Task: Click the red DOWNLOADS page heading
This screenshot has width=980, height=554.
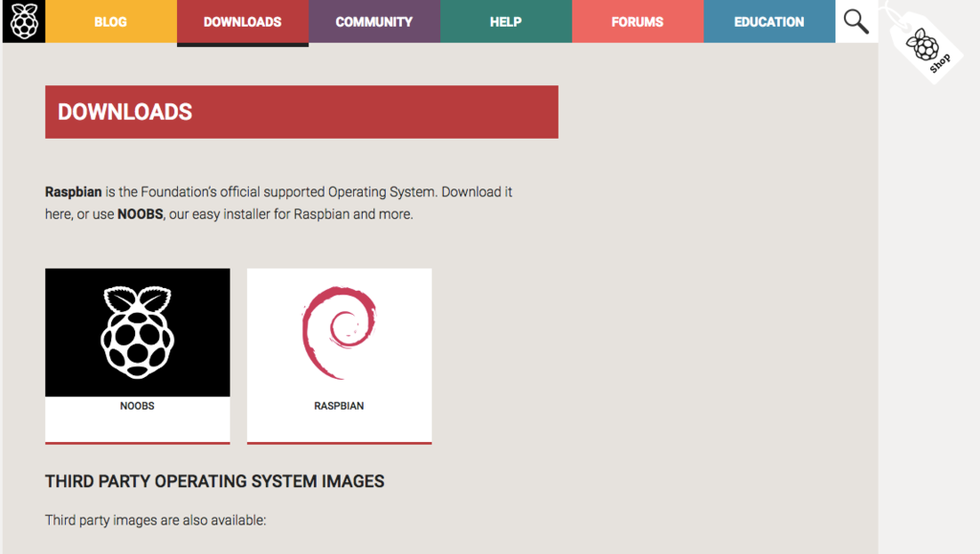Action: pyautogui.click(x=301, y=112)
